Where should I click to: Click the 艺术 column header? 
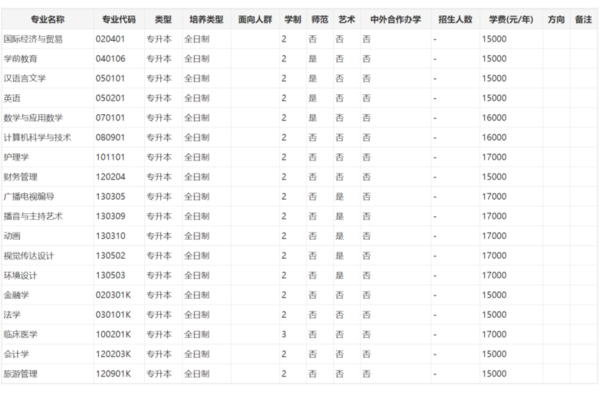point(346,19)
